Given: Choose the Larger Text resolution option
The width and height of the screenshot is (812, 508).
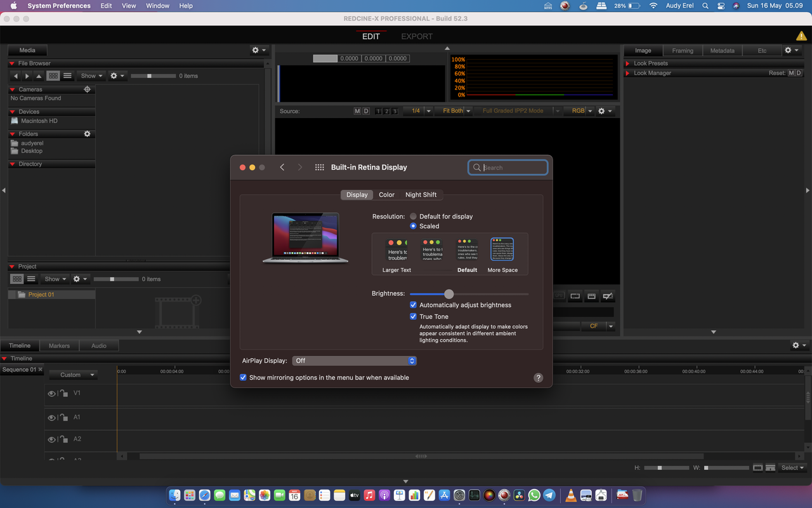Looking at the screenshot, I should pyautogui.click(x=397, y=255).
